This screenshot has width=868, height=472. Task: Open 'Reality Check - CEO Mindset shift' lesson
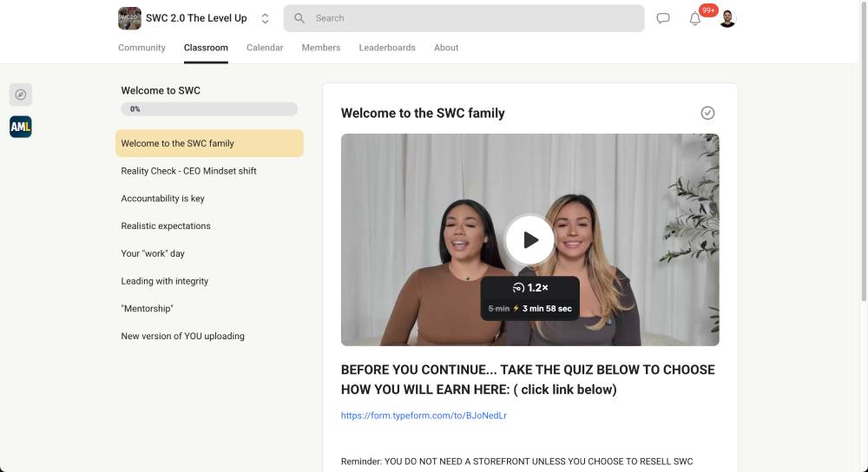click(x=209, y=171)
